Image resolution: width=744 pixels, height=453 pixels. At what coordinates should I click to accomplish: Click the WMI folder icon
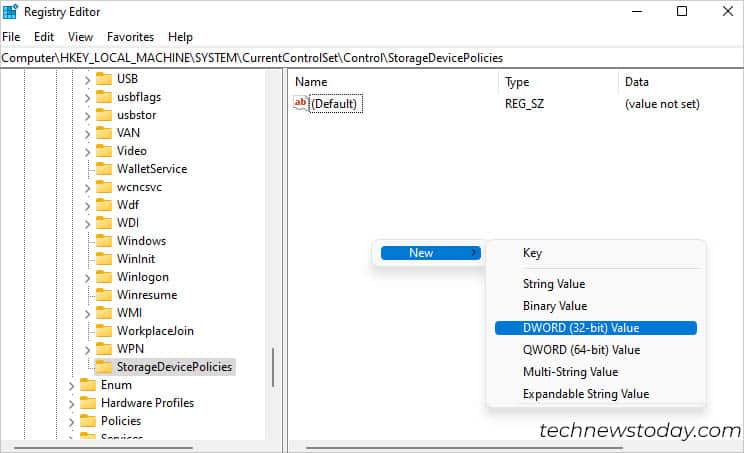click(x=104, y=313)
